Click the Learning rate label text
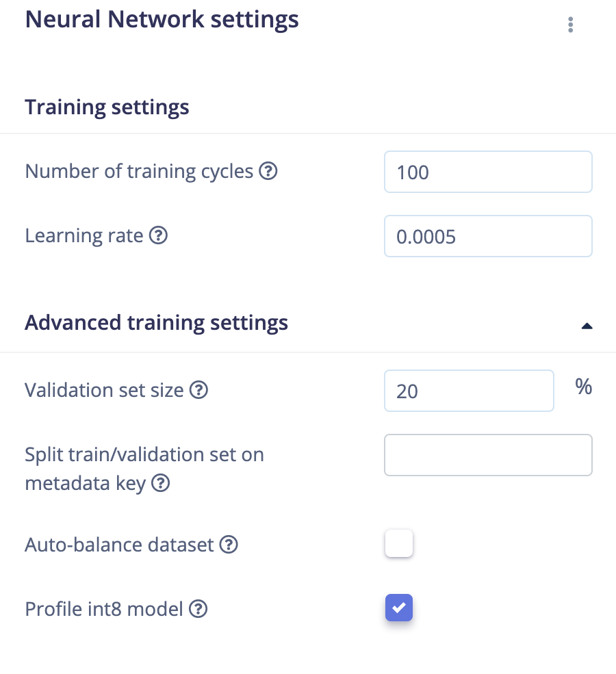The image size is (616, 674). [84, 236]
